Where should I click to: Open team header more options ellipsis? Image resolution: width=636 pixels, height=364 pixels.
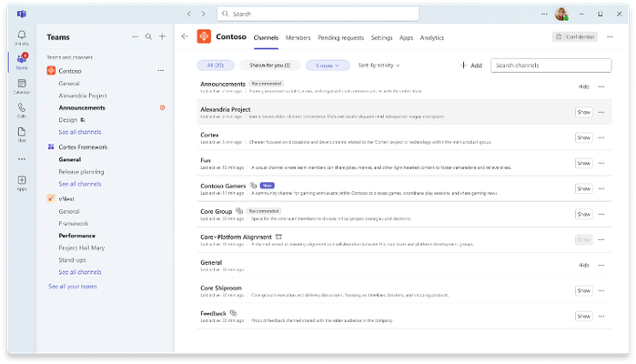pos(610,37)
